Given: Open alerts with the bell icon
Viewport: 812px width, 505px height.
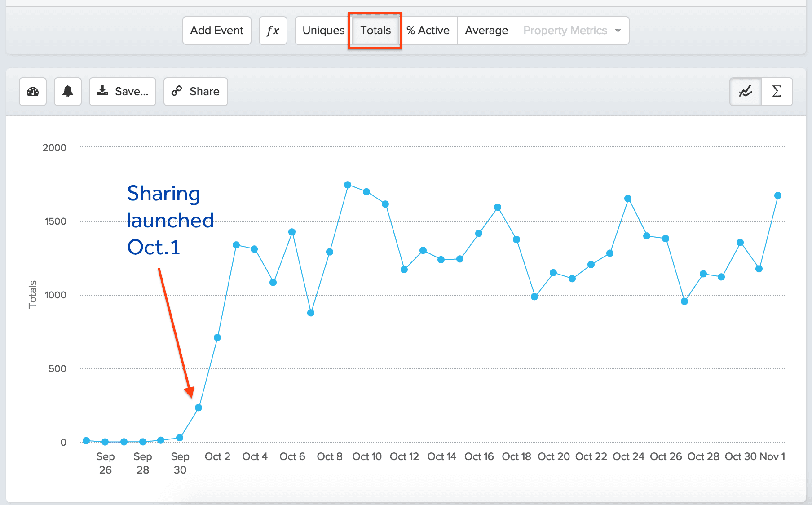Looking at the screenshot, I should pos(67,91).
